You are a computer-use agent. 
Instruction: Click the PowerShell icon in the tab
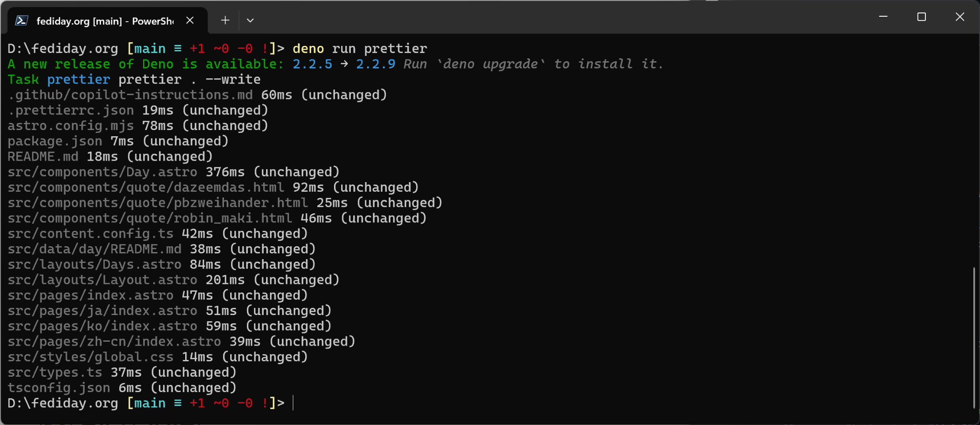[x=21, y=21]
